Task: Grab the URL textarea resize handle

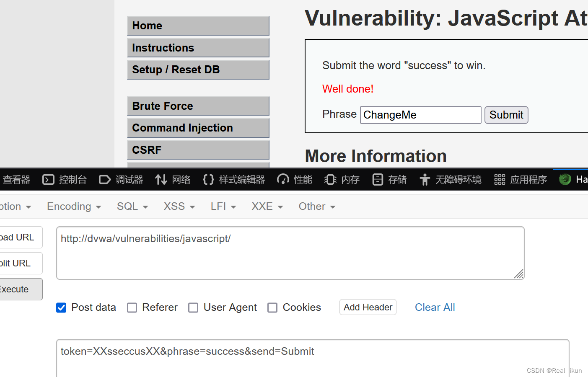Action: pyautogui.click(x=519, y=274)
